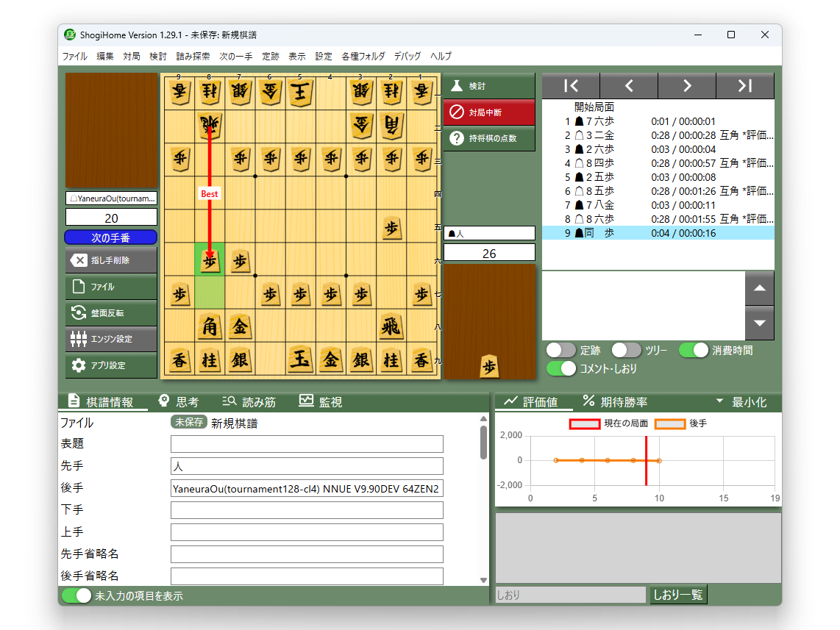Select 開始局面 in the move list
840x630 pixels.
click(x=658, y=107)
